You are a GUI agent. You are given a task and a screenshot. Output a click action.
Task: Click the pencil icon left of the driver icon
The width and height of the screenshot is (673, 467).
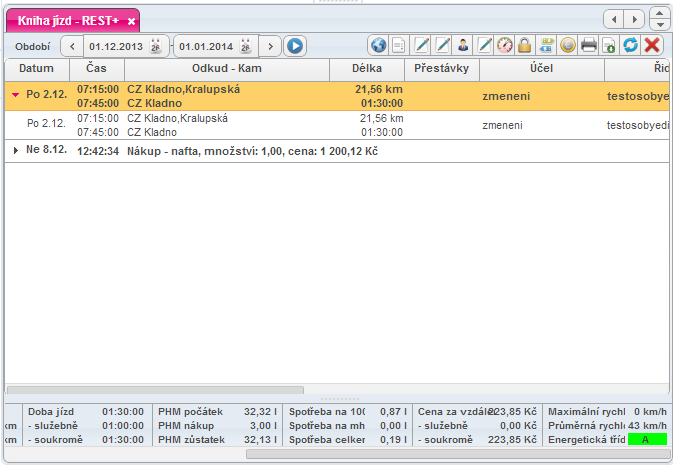point(443,45)
